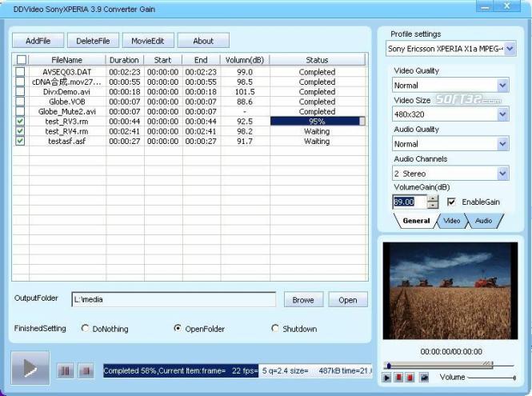
Task: Select the OpenFolder finished setting
Action: [177, 328]
